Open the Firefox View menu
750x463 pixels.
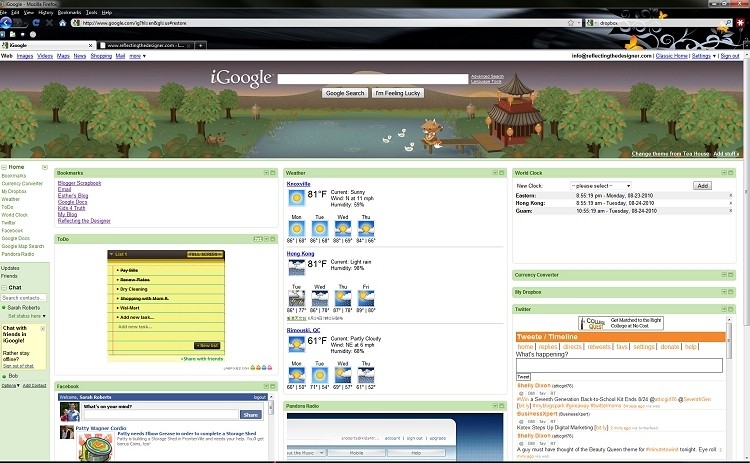pos(29,12)
